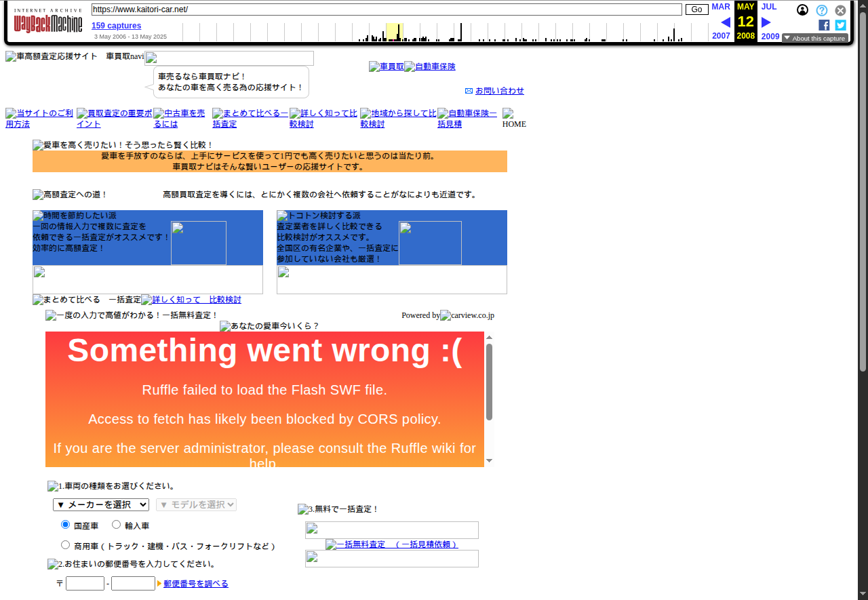Open the メーカーを選択 dropdown
Screen dimensions: 868x600
pyautogui.click(x=101, y=504)
